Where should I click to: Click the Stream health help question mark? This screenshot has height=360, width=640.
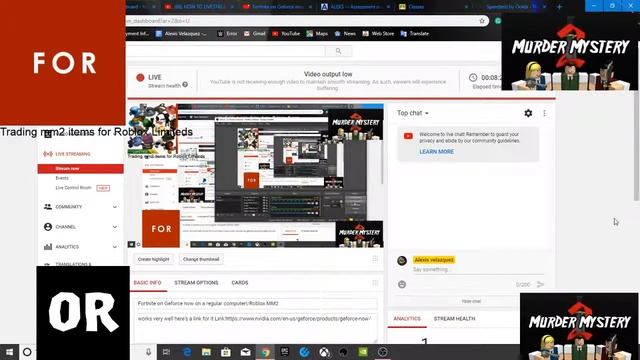(185, 84)
